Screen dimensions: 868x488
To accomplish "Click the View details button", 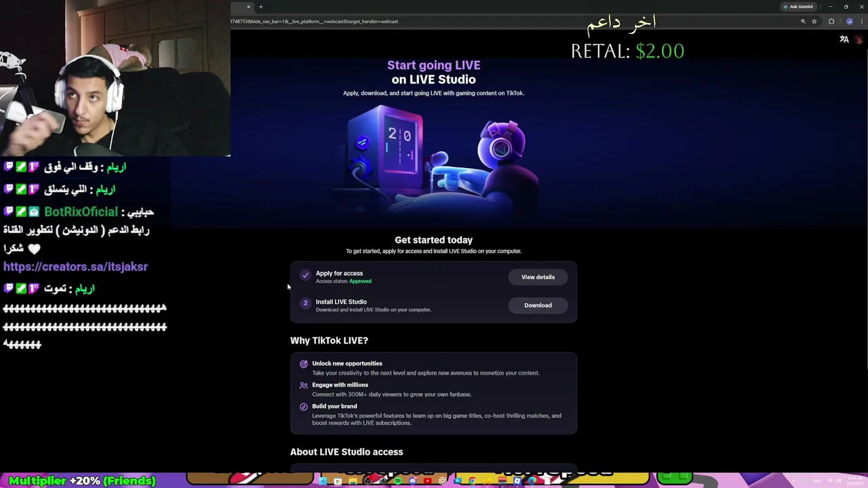I will [538, 277].
